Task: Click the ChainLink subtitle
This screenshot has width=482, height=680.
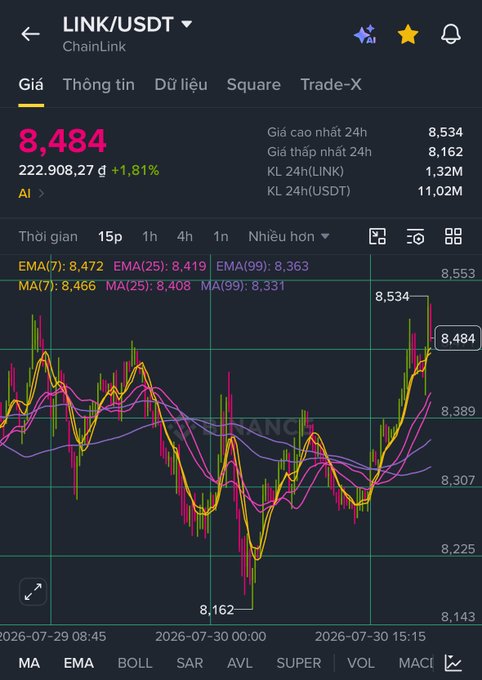Action: tap(94, 46)
